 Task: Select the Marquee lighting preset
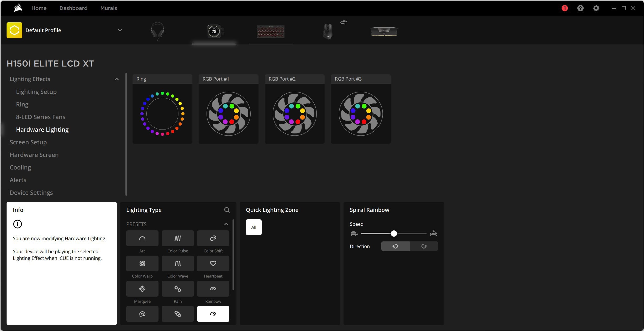142,289
